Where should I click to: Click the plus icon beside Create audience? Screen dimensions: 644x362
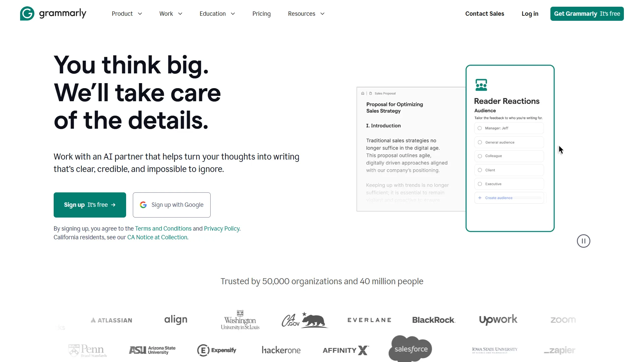(x=480, y=198)
